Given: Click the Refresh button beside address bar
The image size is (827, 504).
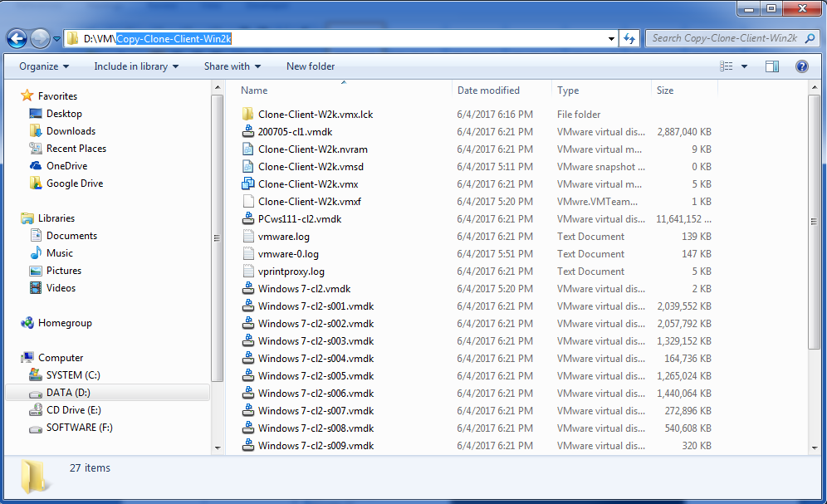Looking at the screenshot, I should [629, 38].
